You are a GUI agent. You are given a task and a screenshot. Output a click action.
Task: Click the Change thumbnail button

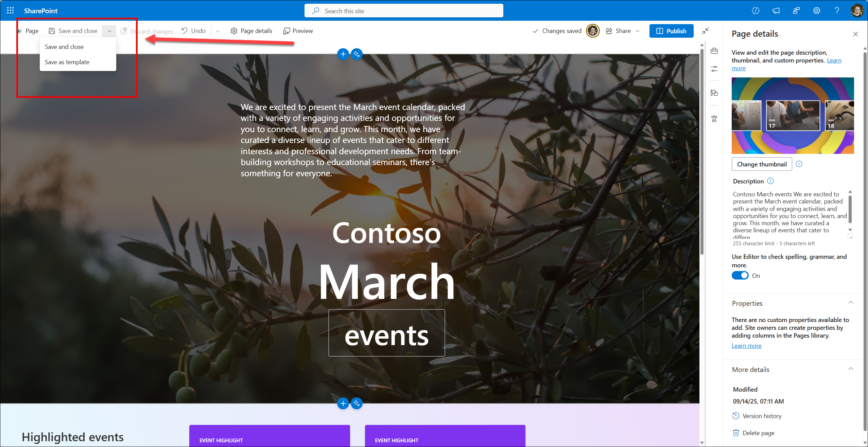click(762, 164)
